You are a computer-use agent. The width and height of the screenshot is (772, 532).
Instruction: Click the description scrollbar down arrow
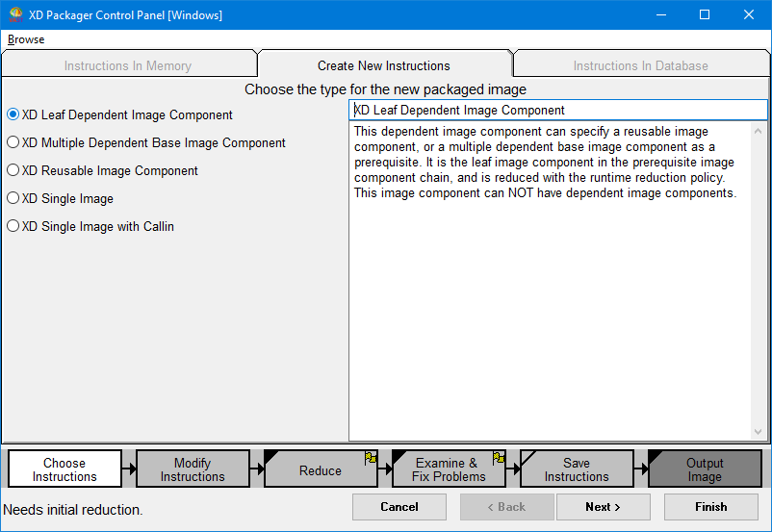point(759,432)
